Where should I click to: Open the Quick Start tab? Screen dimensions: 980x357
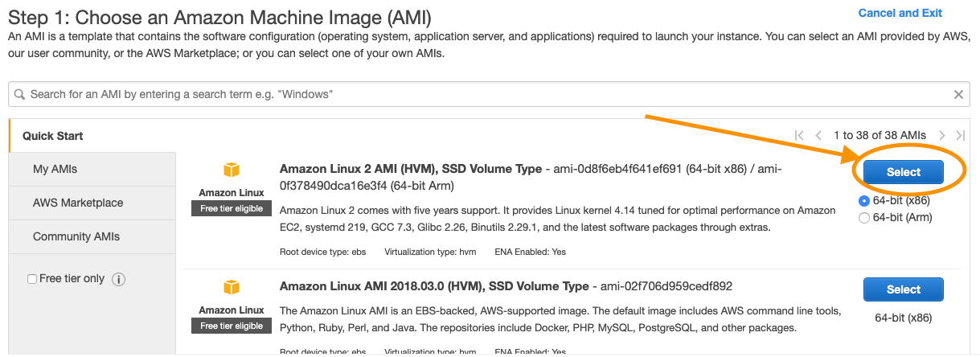point(92,136)
